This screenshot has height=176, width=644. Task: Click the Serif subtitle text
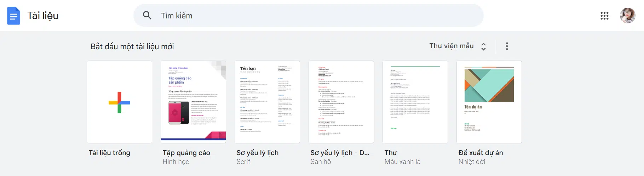[x=243, y=161]
